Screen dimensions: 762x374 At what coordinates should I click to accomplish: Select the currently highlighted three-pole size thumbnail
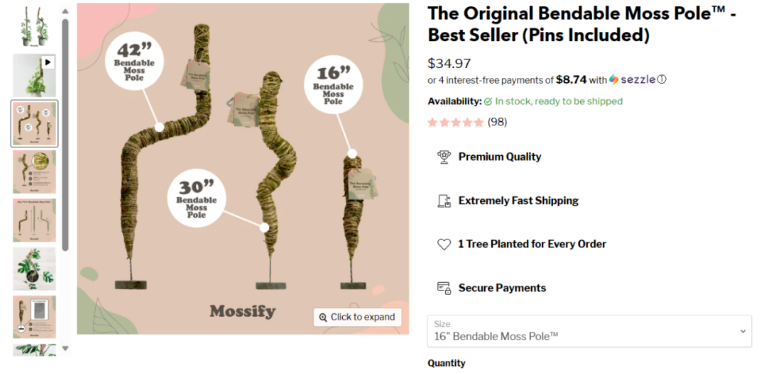click(x=34, y=123)
